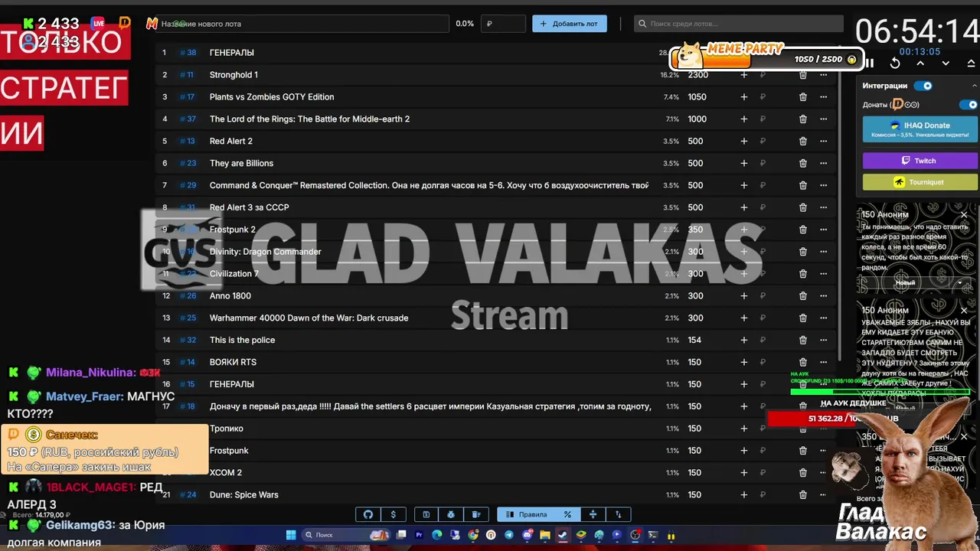Screen dimensions: 980x551
Task: Open more options for Dune: Spice Wars
Action: pyautogui.click(x=824, y=494)
